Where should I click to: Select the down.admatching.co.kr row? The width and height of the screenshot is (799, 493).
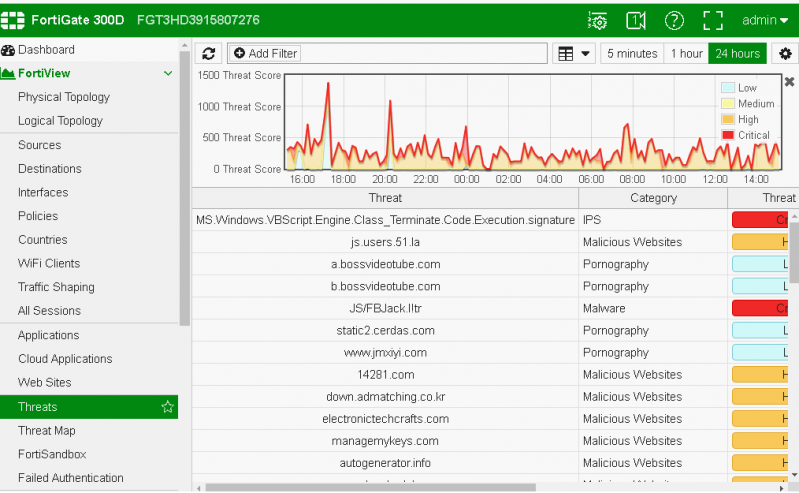(x=385, y=397)
